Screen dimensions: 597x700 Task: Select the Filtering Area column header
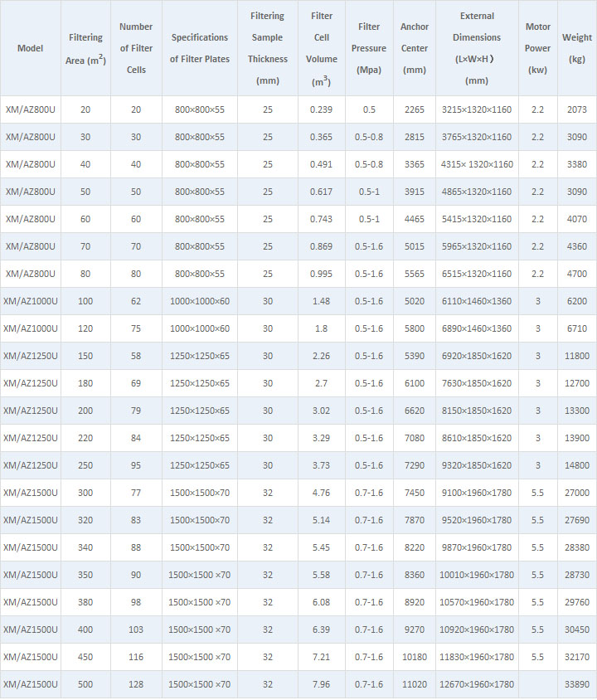click(84, 48)
